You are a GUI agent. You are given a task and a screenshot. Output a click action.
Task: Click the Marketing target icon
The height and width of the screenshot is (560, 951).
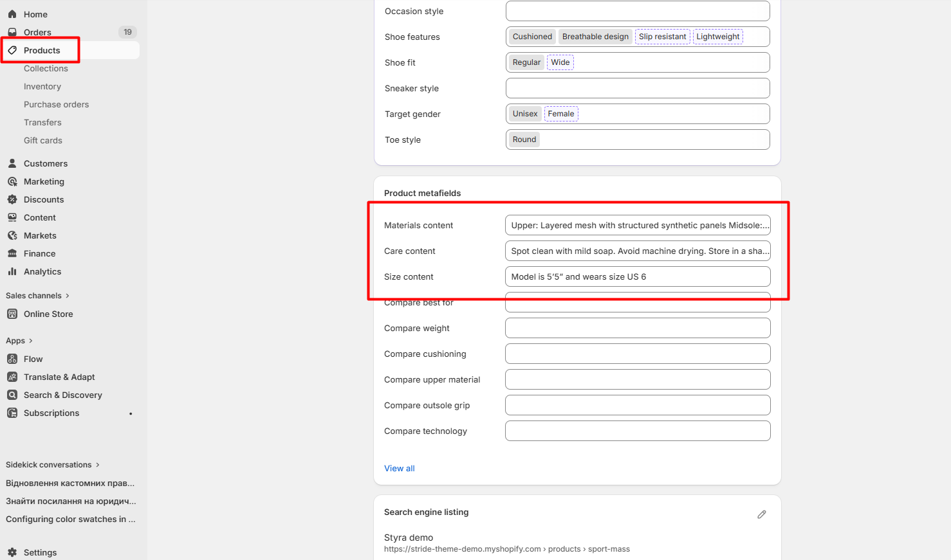pos(12,181)
